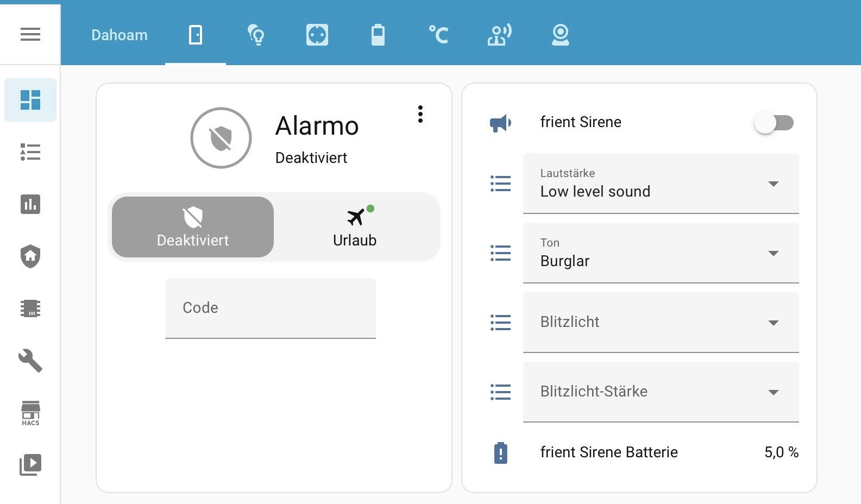Open the Alarmo shield panel in sidebar

[x=30, y=256]
